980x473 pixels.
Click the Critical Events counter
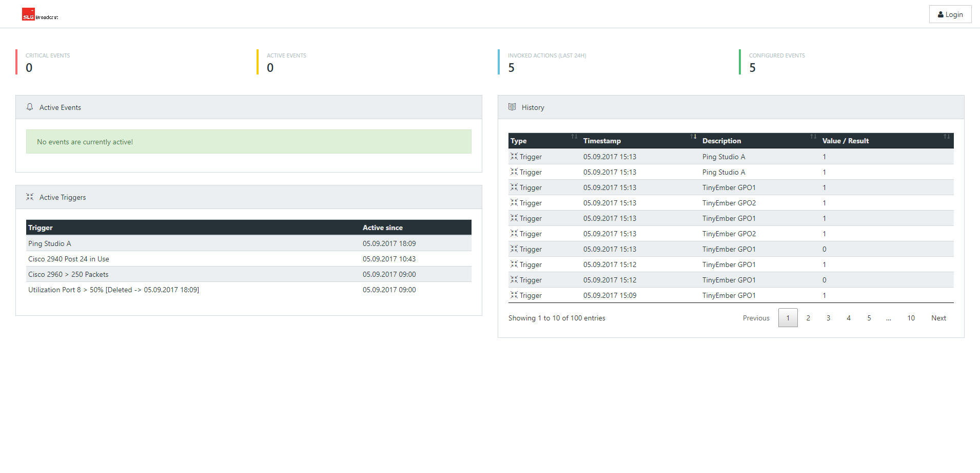pyautogui.click(x=47, y=62)
